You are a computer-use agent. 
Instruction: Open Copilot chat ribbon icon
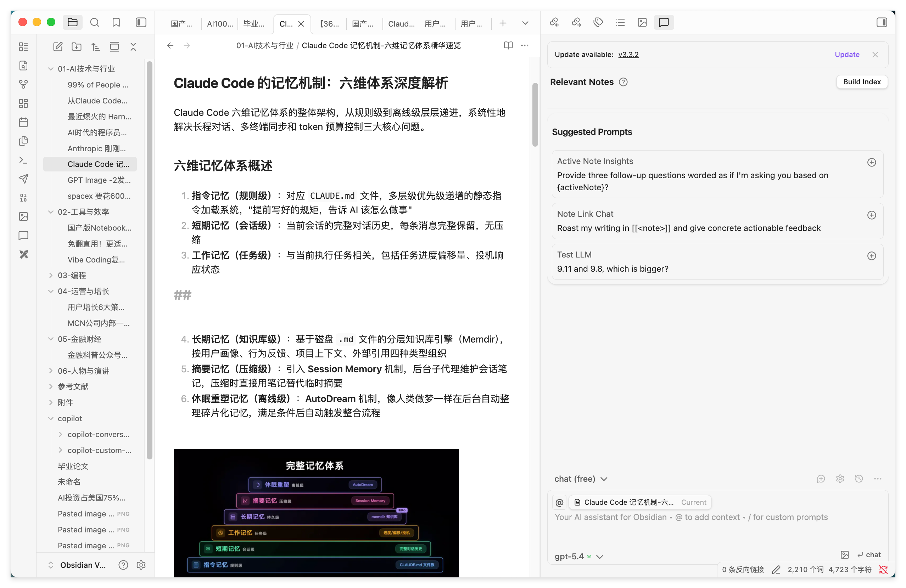(x=23, y=236)
